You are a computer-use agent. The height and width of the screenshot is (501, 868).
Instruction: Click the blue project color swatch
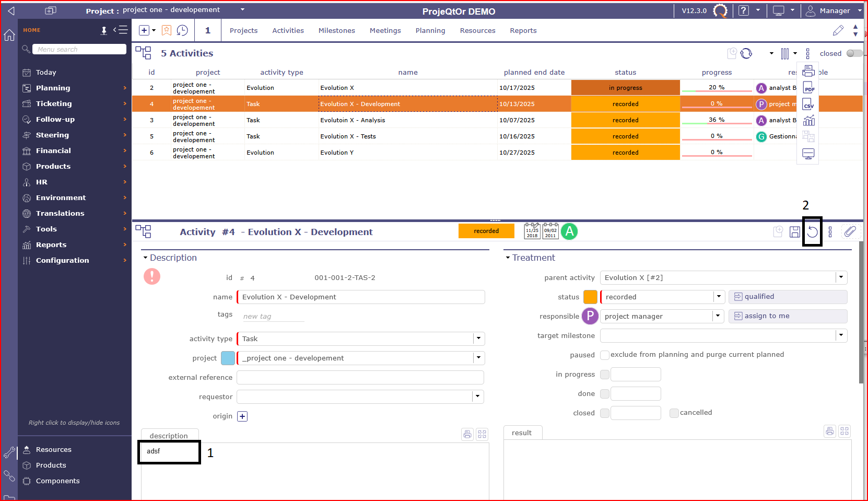pos(228,358)
